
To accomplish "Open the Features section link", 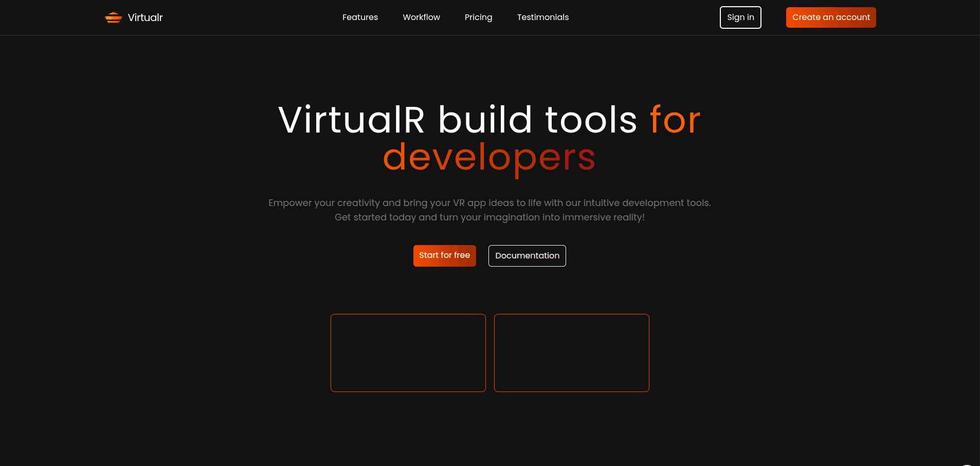I will [x=360, y=17].
